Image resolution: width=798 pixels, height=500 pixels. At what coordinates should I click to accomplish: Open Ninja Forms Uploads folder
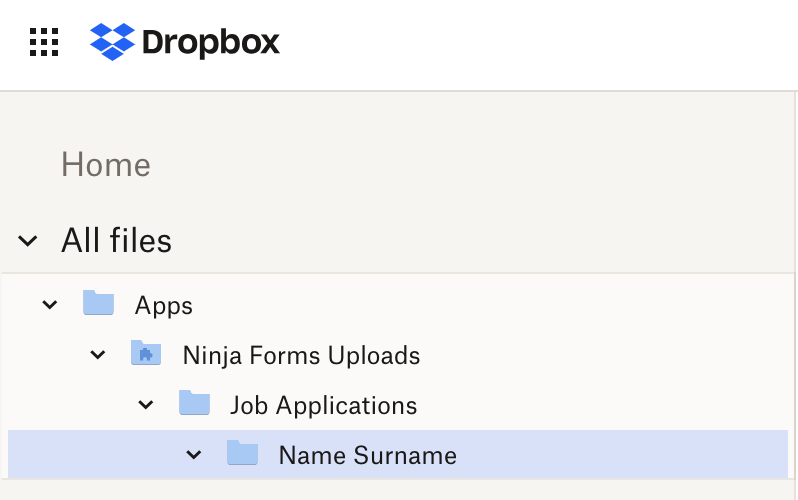[x=301, y=355]
